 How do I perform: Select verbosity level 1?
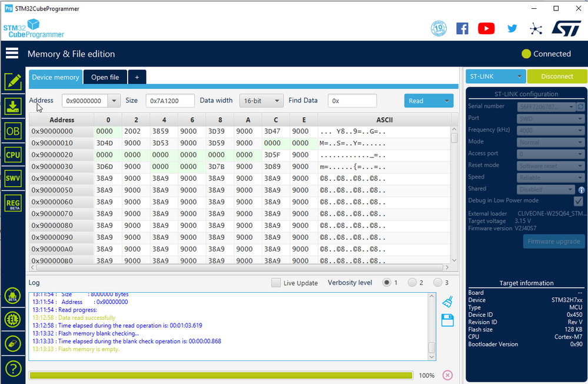[x=386, y=282]
